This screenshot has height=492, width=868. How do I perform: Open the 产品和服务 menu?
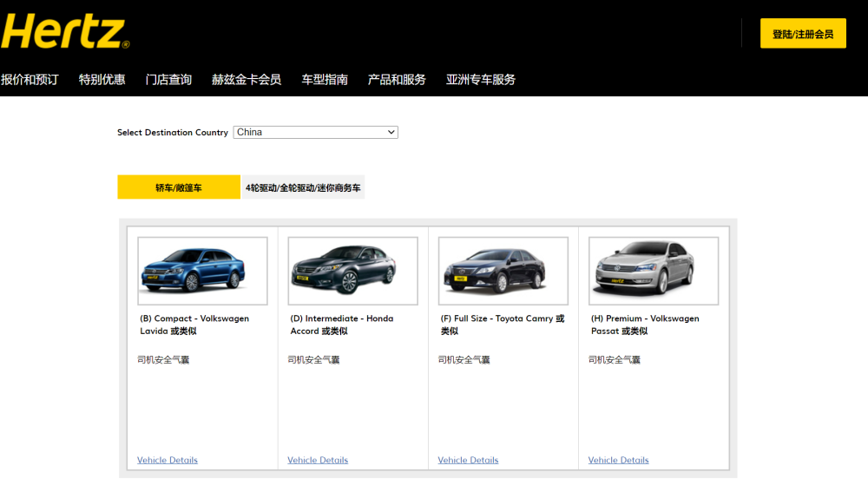pyautogui.click(x=397, y=80)
